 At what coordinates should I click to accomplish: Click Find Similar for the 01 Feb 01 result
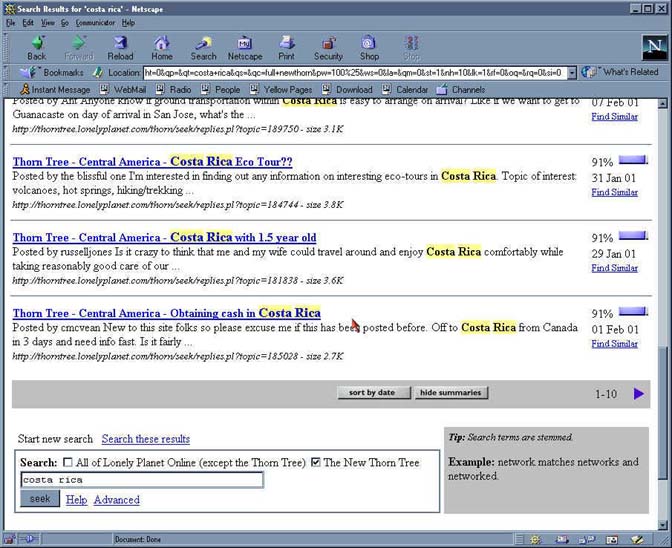coord(615,344)
